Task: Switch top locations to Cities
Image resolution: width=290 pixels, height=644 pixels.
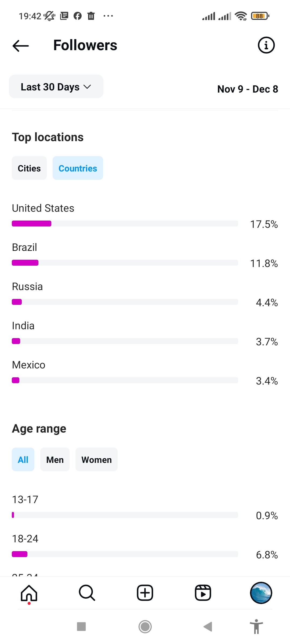Action: pos(29,168)
